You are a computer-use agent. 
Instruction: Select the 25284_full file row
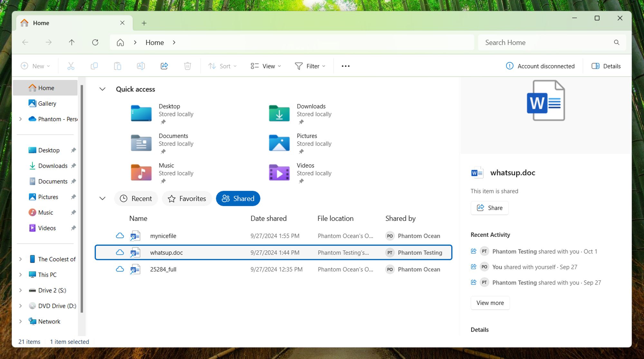tap(273, 269)
